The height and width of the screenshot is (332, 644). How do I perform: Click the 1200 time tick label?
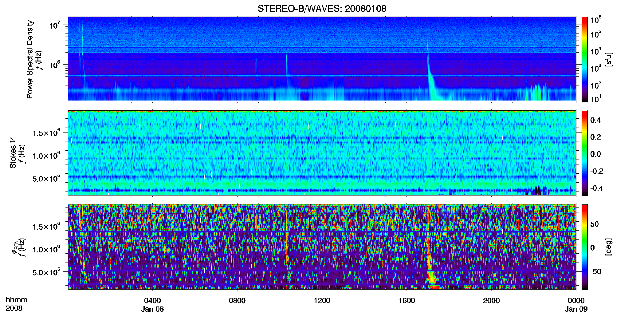[322, 301]
